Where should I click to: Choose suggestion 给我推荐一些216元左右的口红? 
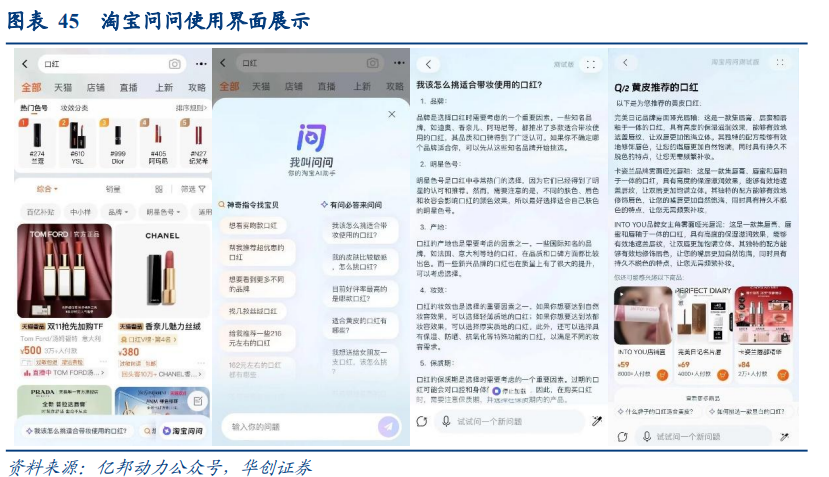pyautogui.click(x=256, y=338)
